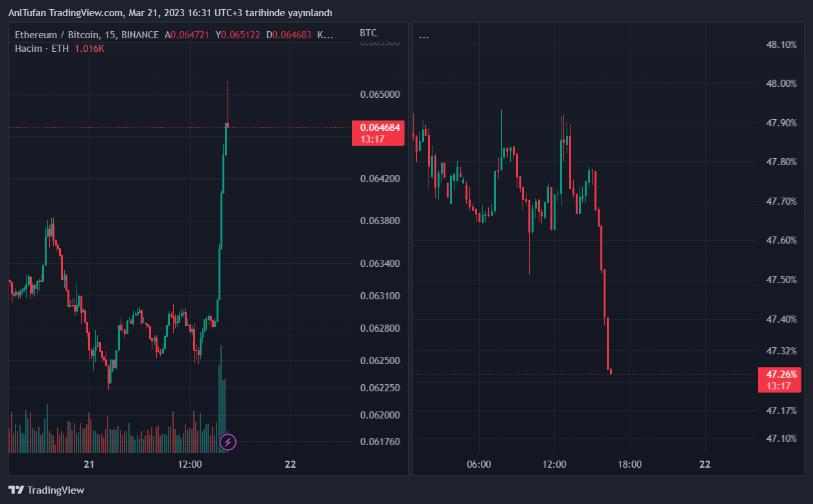
Task: Click the 18:00 label on right time axis
Action: point(630,464)
